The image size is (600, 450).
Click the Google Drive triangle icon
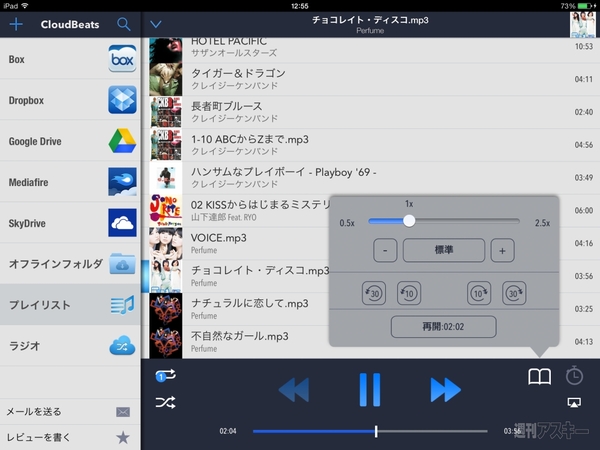click(x=122, y=141)
